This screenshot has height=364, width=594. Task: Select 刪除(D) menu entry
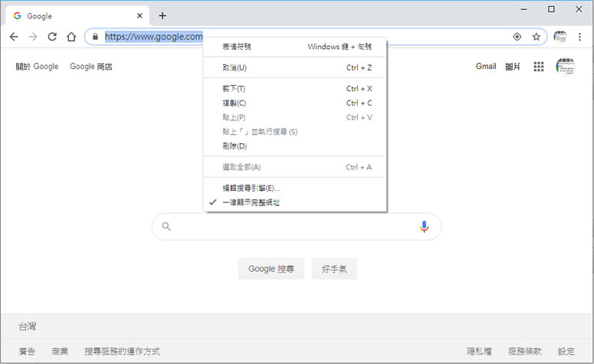[x=234, y=146]
